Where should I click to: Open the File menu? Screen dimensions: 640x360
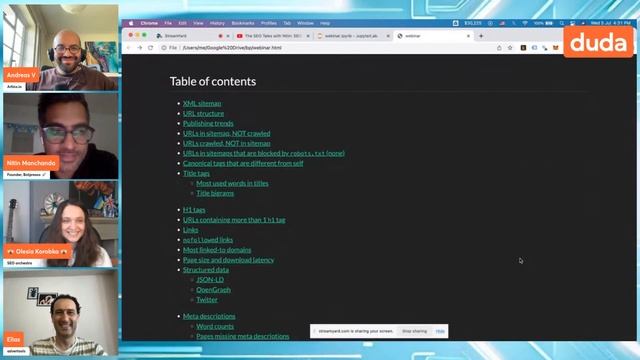tap(168, 23)
